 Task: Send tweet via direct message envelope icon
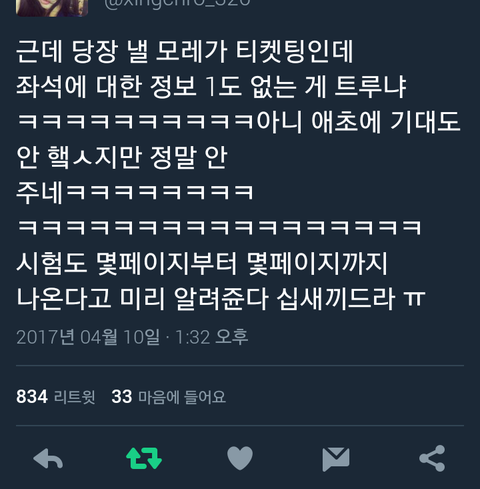[x=336, y=459]
